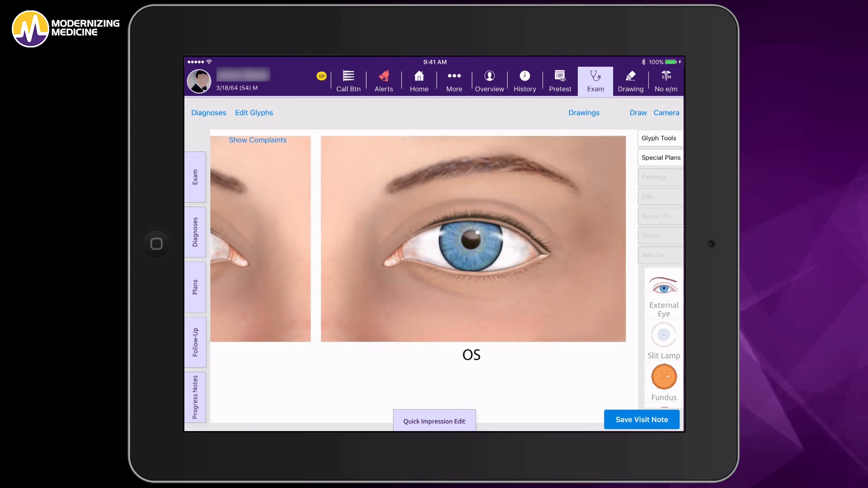This screenshot has width=868, height=488.
Task: Switch to the History tab
Action: [x=524, y=80]
